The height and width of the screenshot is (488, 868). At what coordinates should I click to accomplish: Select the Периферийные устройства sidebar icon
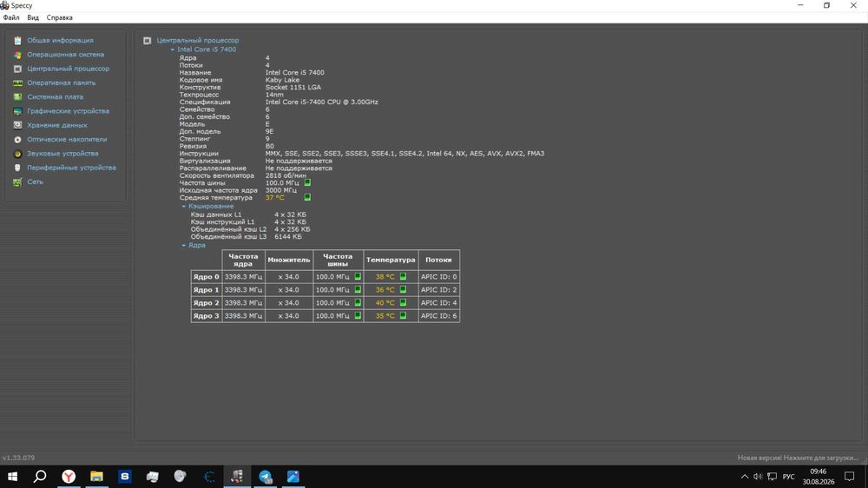[x=17, y=168]
